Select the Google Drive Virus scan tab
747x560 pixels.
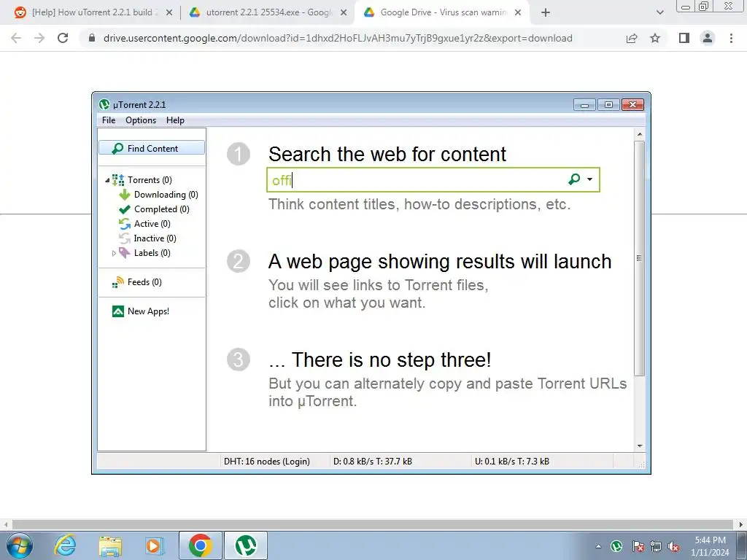[x=442, y=12]
